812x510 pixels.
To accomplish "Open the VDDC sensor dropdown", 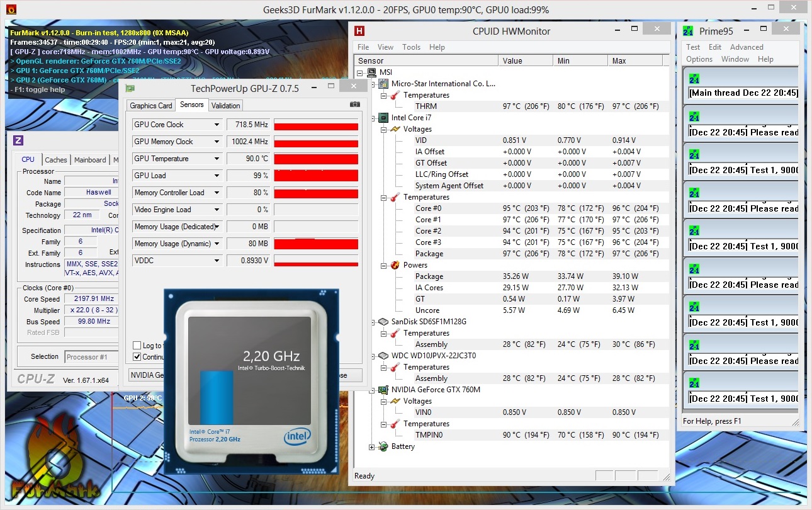I will pos(217,261).
